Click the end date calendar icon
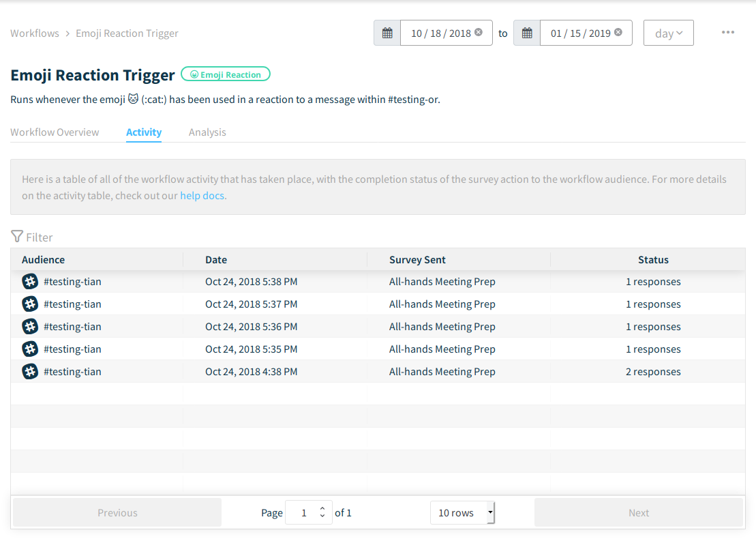This screenshot has height=558, width=756. pos(527,33)
